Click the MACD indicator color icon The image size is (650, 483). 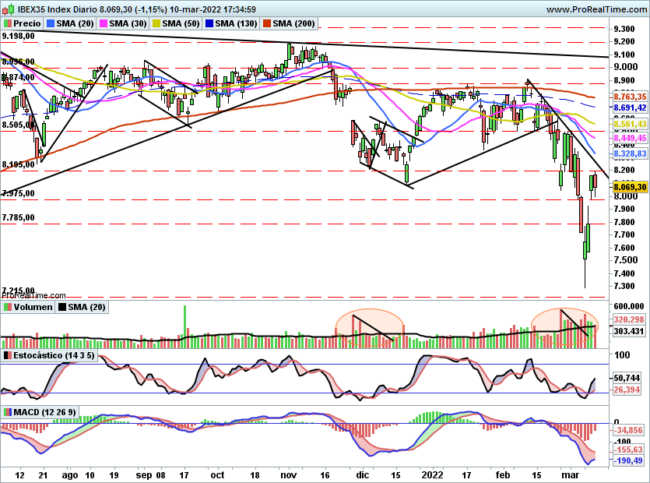[8, 412]
